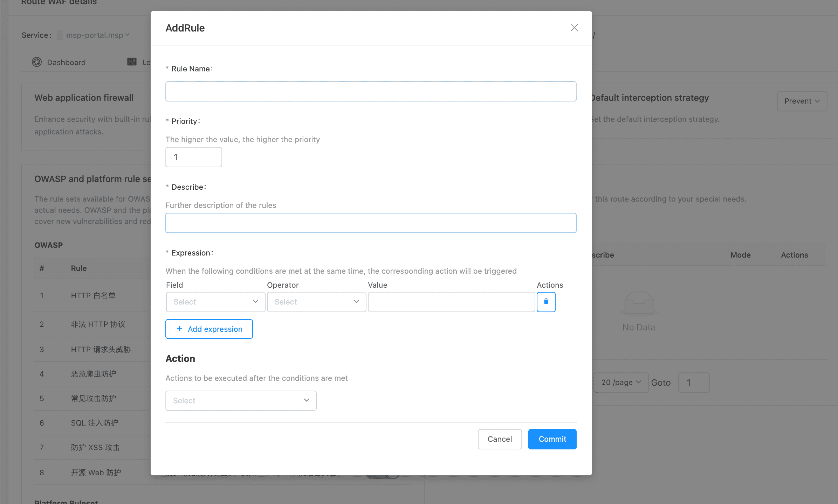The width and height of the screenshot is (838, 504).
Task: Click the 常见攻击防护 rule row
Action: 92,398
